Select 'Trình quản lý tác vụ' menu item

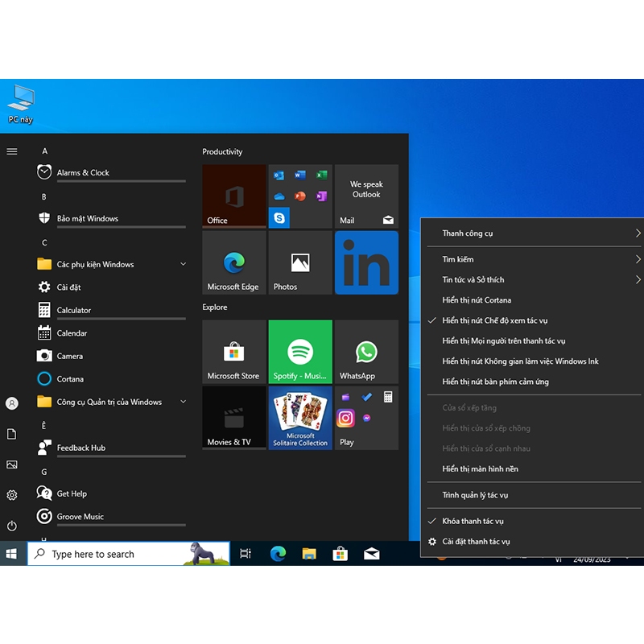pos(475,495)
